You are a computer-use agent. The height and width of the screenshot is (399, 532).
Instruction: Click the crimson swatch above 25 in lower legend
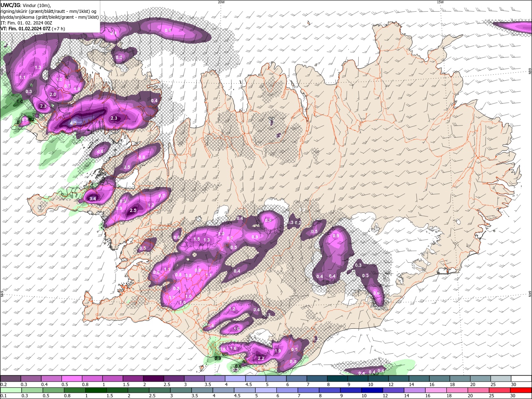click(x=500, y=390)
